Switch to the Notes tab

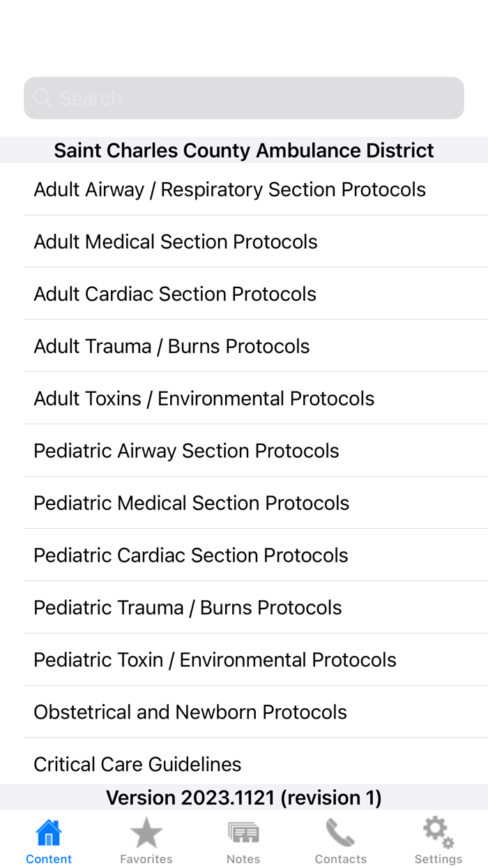coord(243,839)
